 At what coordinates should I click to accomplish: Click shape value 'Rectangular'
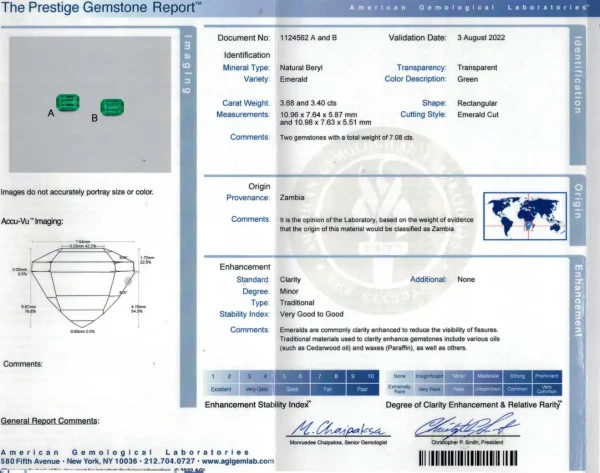(x=477, y=103)
